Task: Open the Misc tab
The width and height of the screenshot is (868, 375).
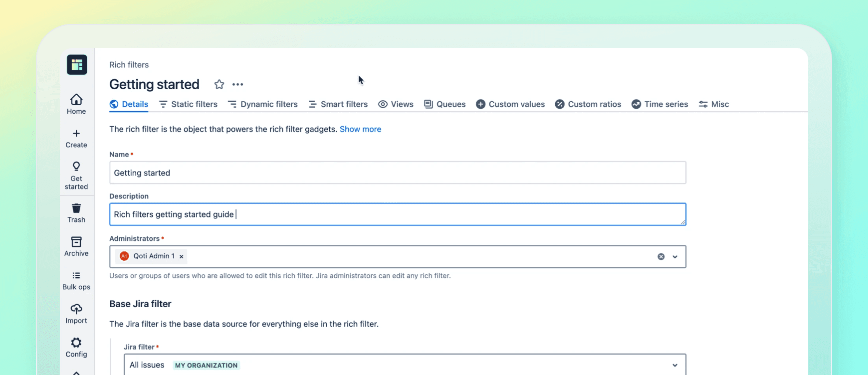Action: point(714,104)
